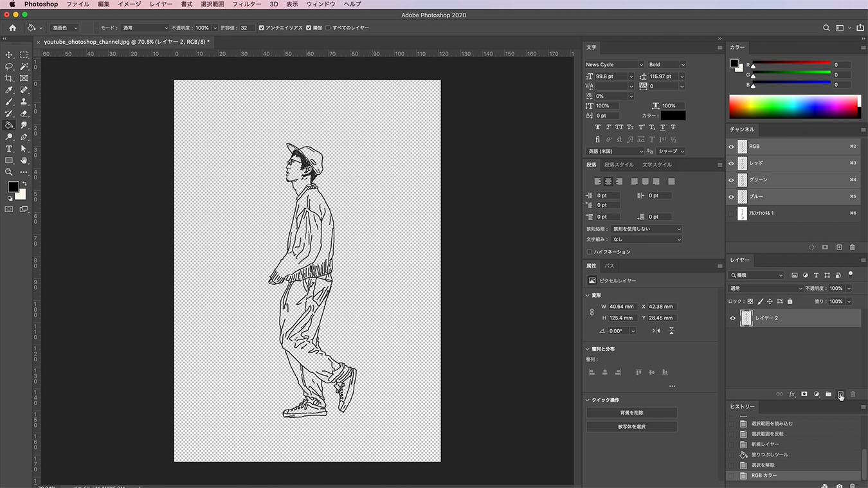The height and width of the screenshot is (488, 868).
Task: Open the 禁則処理 dropdown
Action: coord(647,229)
